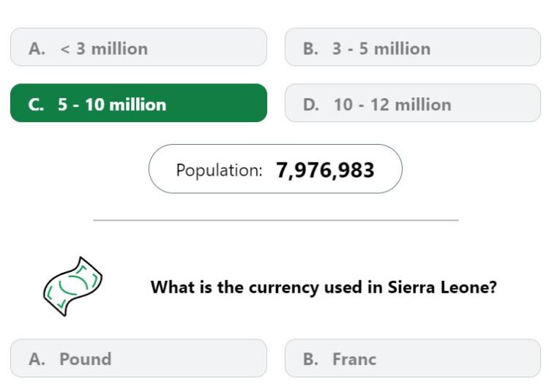Click the green banknote currency icon
This screenshot has height=392, width=549.
pos(72,287)
